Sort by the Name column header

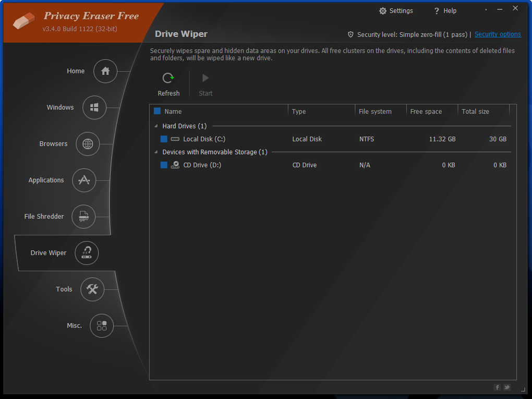[x=173, y=111]
